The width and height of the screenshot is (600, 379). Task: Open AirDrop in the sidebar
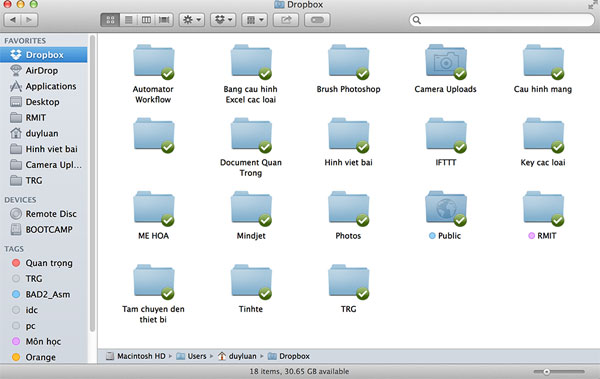(44, 70)
